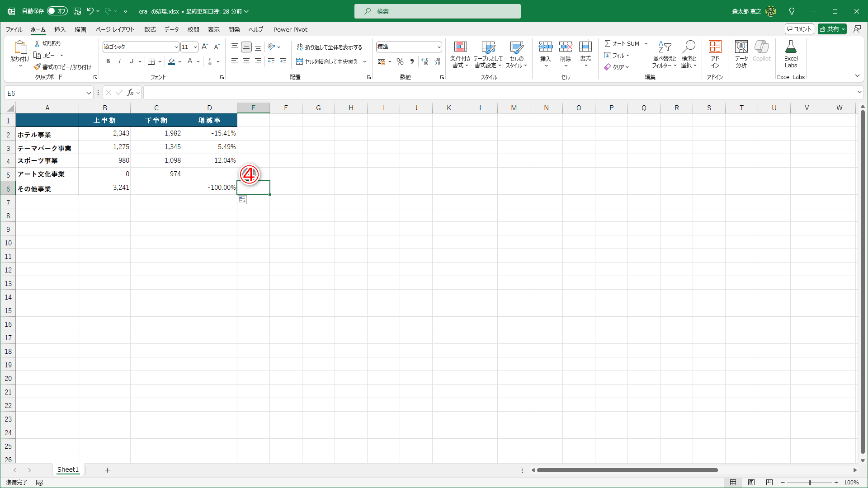
Task: Click the Format Painter brush icon
Action: click(37, 67)
